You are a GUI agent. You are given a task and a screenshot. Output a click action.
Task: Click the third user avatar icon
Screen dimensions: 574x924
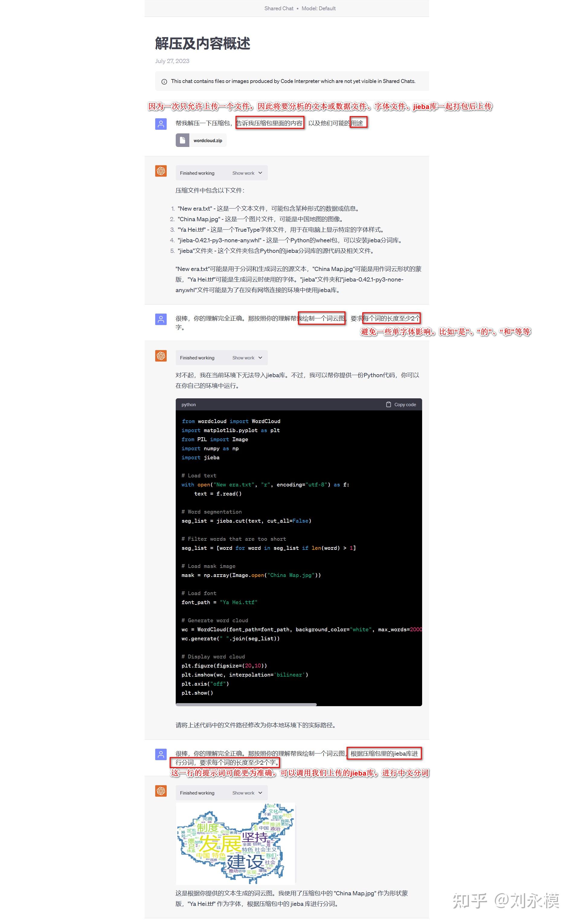click(x=161, y=754)
